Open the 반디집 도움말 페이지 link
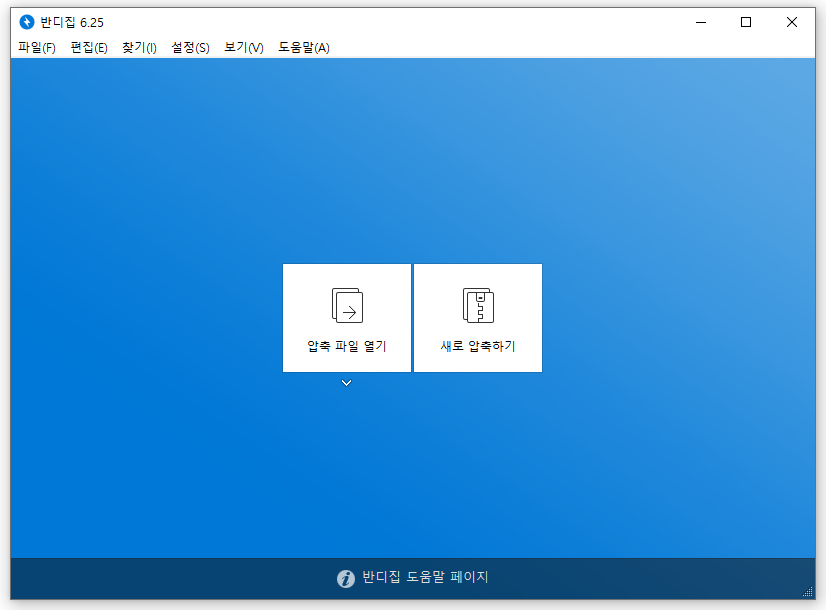 [425, 577]
